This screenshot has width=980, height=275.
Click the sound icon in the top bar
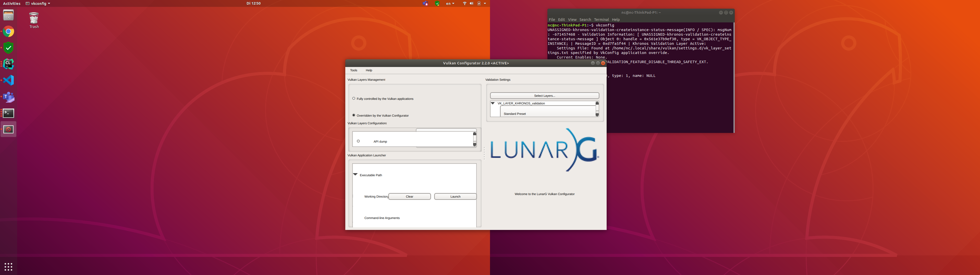point(471,3)
